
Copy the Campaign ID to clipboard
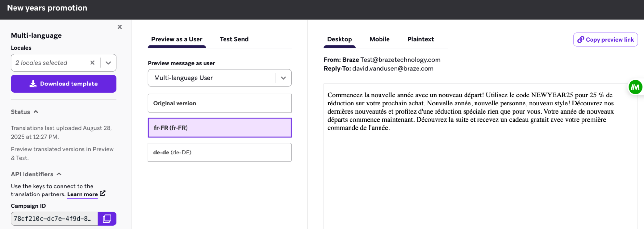tap(107, 219)
